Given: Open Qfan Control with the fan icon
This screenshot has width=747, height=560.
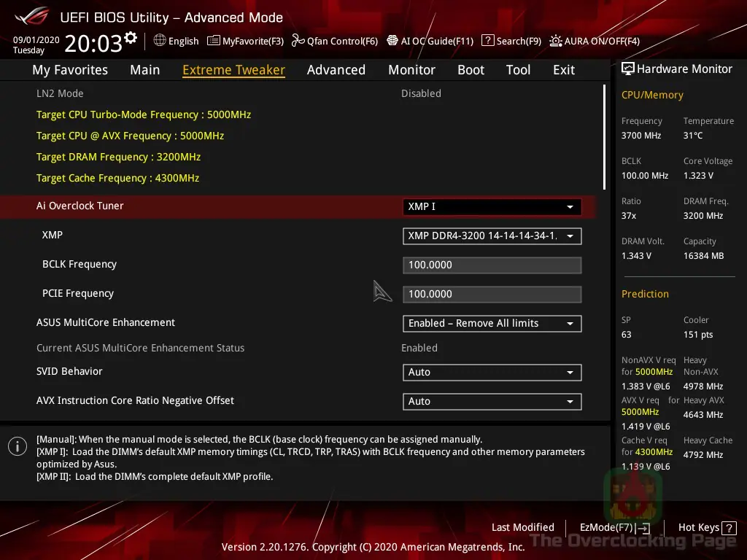Looking at the screenshot, I should [297, 42].
